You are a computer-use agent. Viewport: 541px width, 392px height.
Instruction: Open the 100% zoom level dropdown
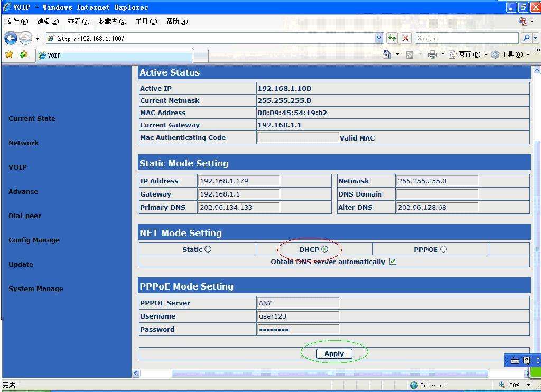tap(528, 385)
